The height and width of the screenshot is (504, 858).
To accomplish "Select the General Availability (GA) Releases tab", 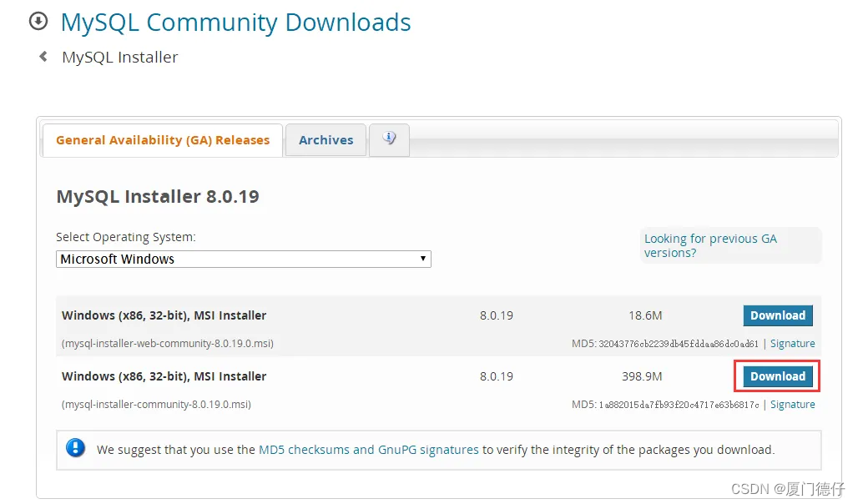I will (162, 140).
